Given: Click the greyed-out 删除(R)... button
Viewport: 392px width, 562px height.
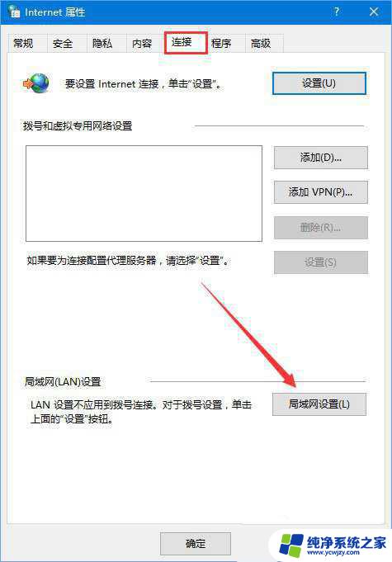Looking at the screenshot, I should pyautogui.click(x=321, y=227).
